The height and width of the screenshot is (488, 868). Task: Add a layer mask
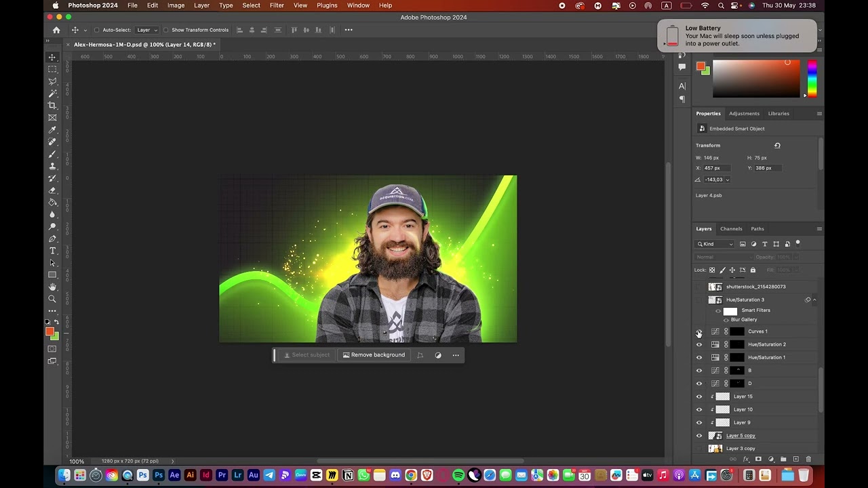coord(758,460)
